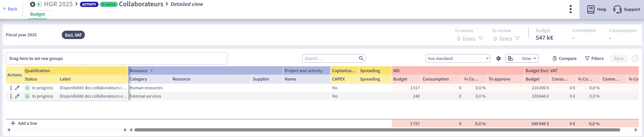
Task: Open the Support headset link
Action: pos(627,9)
